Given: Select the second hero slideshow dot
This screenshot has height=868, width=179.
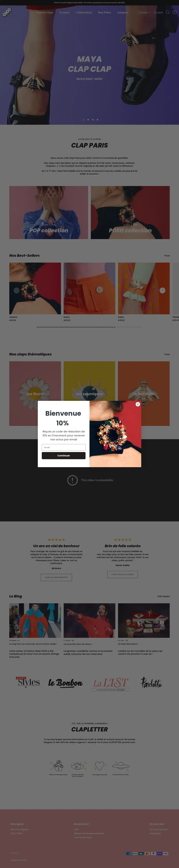Looking at the screenshot, I should [88, 120].
